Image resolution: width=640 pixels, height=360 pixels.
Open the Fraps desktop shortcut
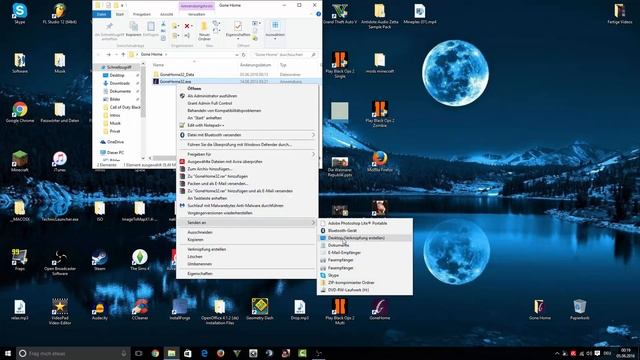[20, 260]
